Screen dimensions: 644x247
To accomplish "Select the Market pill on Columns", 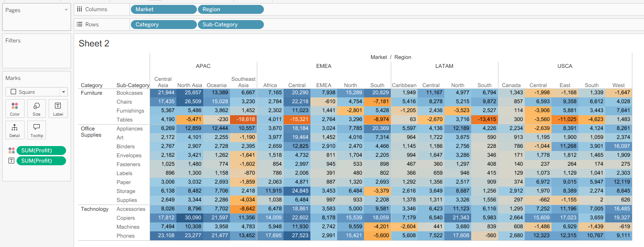I will tap(163, 9).
